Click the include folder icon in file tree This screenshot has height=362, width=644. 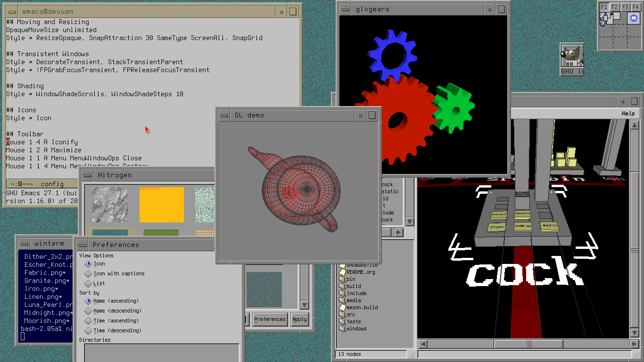point(342,293)
